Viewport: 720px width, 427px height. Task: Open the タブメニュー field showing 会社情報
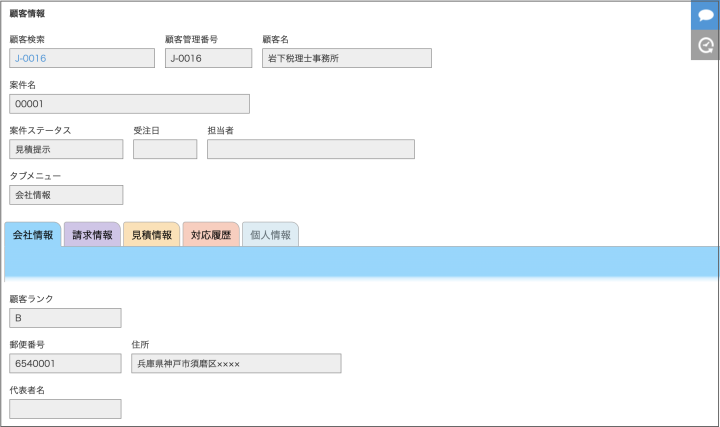(66, 195)
